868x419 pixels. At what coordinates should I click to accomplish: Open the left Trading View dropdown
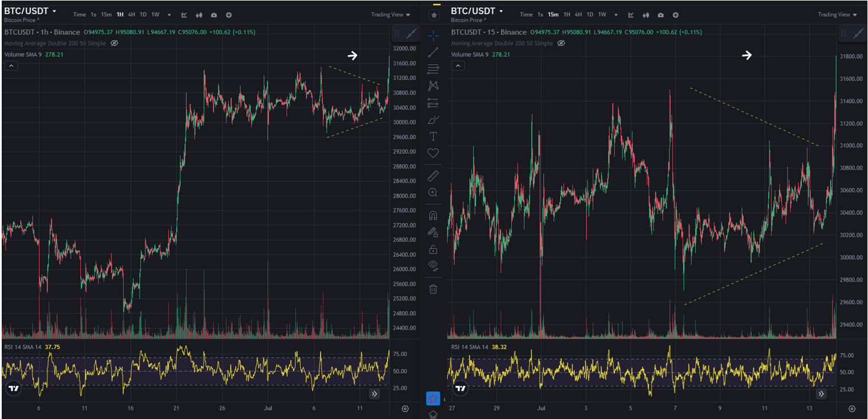(391, 14)
